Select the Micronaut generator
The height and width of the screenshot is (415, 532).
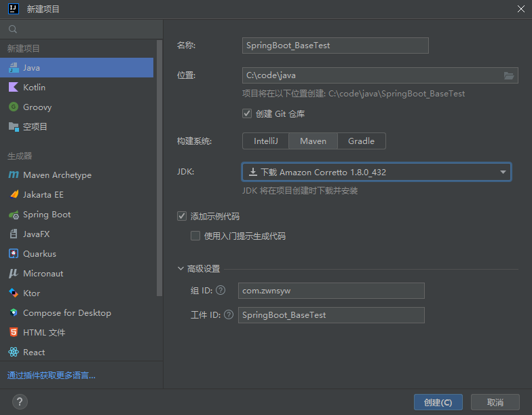[77, 273]
